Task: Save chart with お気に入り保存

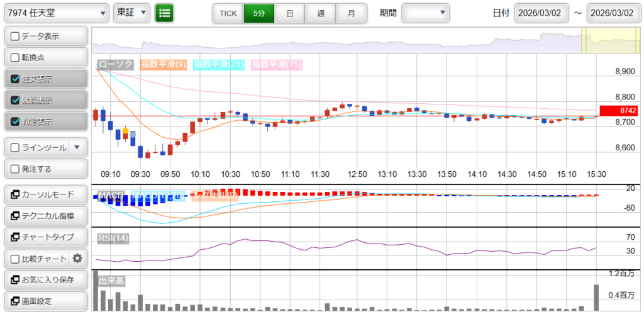Action: (x=45, y=279)
